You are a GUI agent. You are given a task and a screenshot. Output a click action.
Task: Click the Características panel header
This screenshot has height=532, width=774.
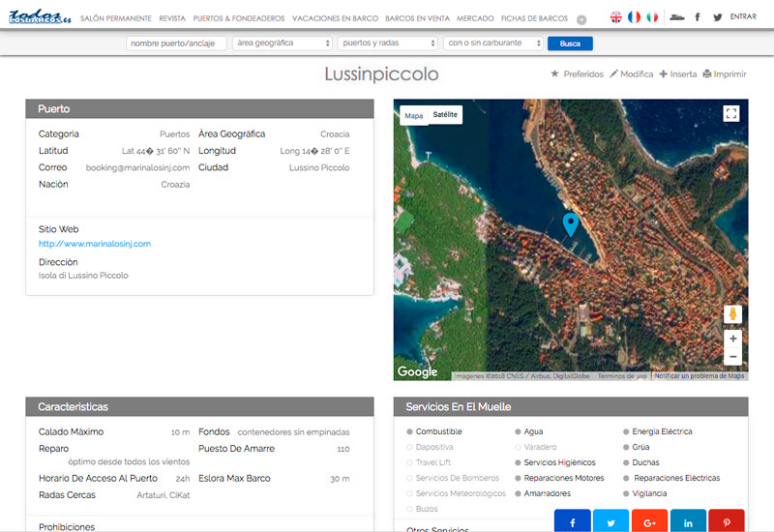[200, 406]
